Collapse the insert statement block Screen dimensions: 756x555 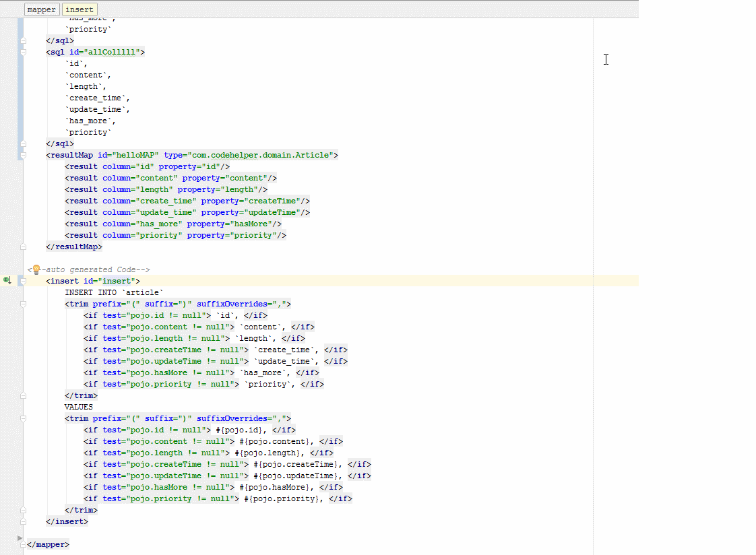24,281
